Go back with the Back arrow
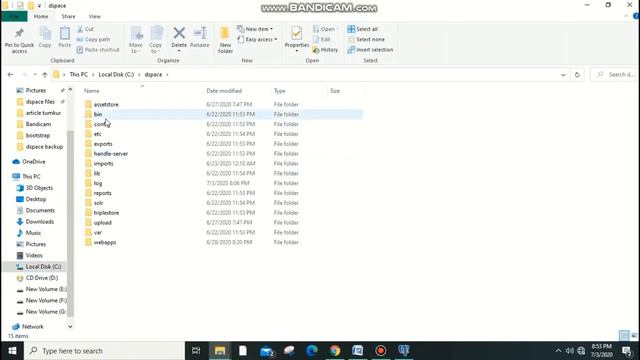 10,75
